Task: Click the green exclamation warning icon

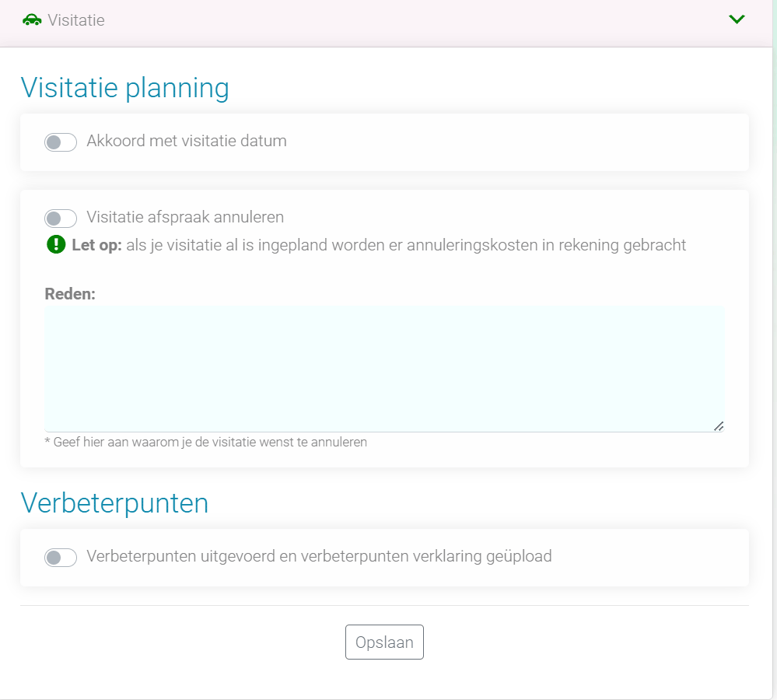Action: (x=56, y=245)
